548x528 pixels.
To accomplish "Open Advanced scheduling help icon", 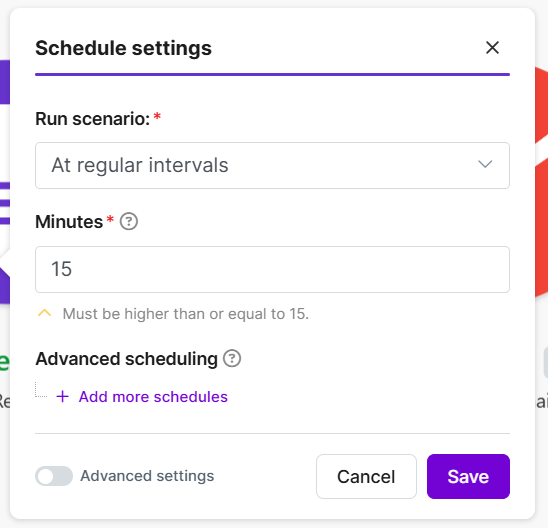I will pyautogui.click(x=232, y=359).
